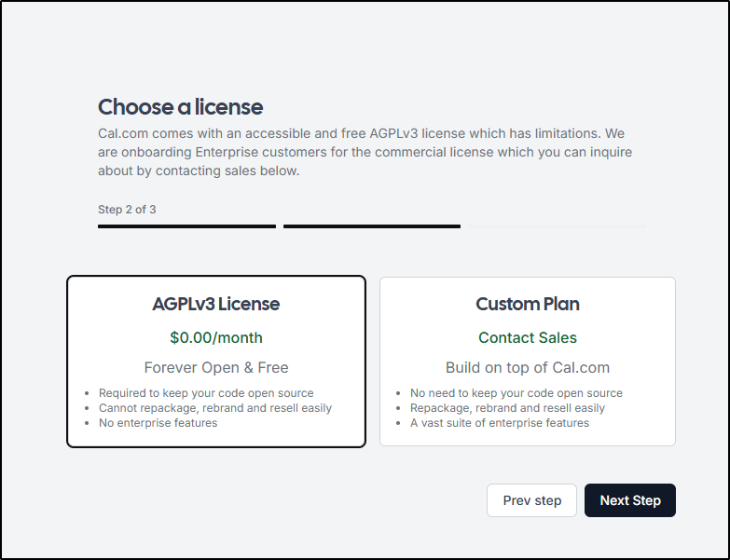Select the AGPLv3 License card
Image resolution: width=730 pixels, height=560 pixels.
coord(216,362)
